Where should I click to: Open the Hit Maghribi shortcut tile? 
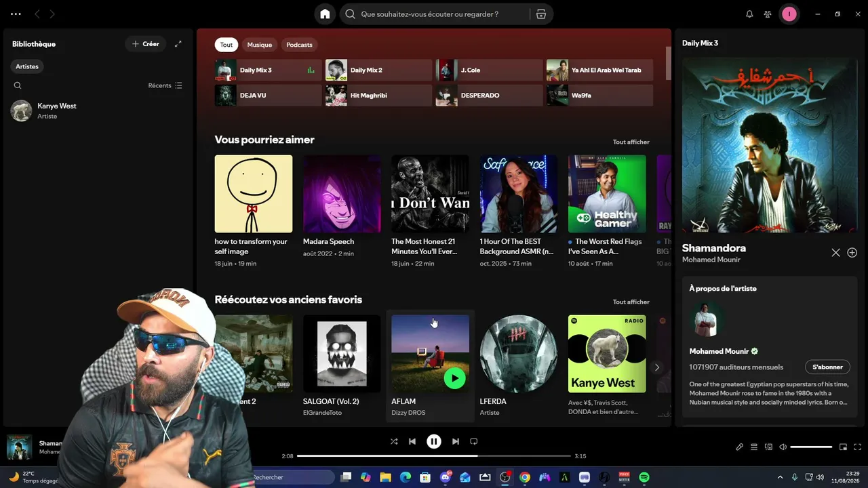(x=378, y=96)
